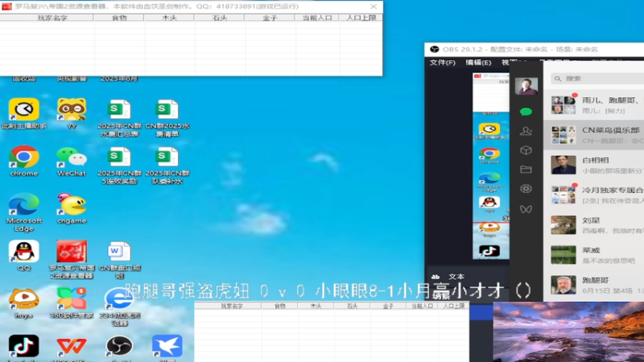Open the 跑腿哥 chat dated 6月15日
Screen dimensions: 644x362
[594, 286]
